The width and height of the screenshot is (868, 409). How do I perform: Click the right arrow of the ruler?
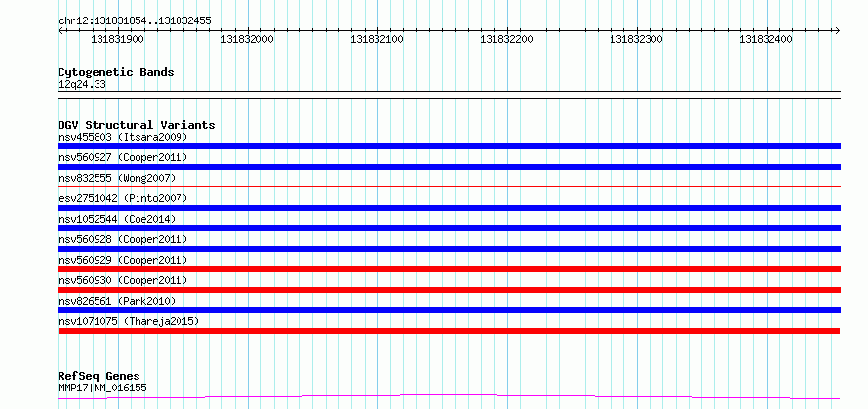point(837,30)
